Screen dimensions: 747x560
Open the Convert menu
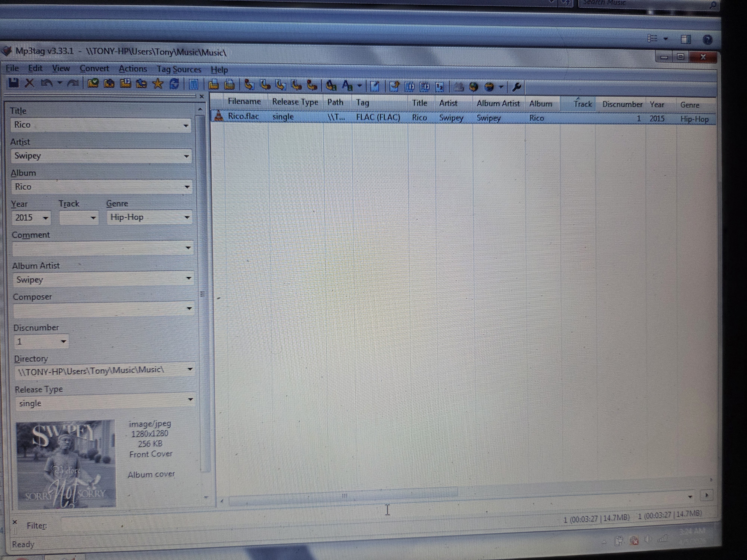point(94,69)
